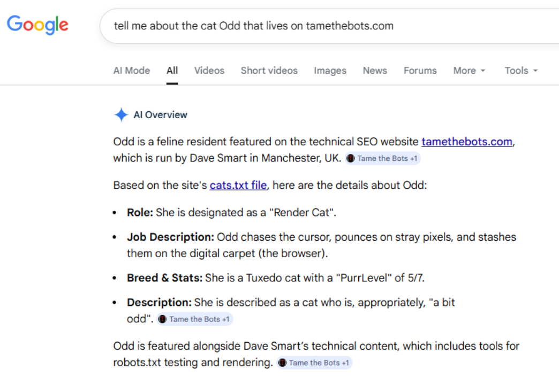Click the AI Overview heading text
The image size is (559, 392).
click(161, 114)
